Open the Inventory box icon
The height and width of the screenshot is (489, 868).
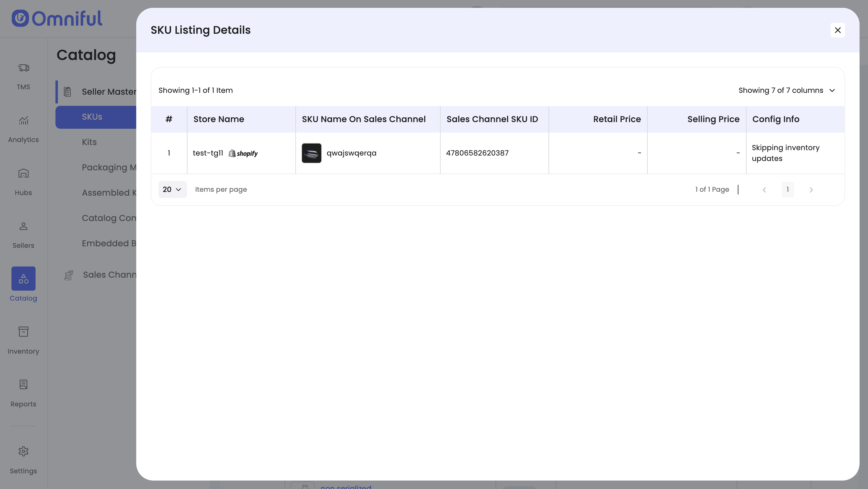[x=23, y=332]
